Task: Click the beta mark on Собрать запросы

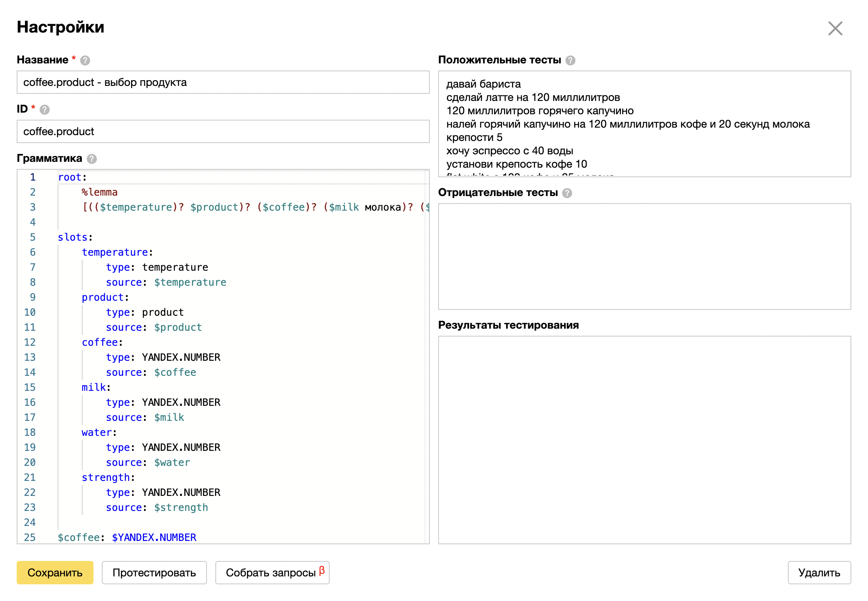Action: click(322, 570)
